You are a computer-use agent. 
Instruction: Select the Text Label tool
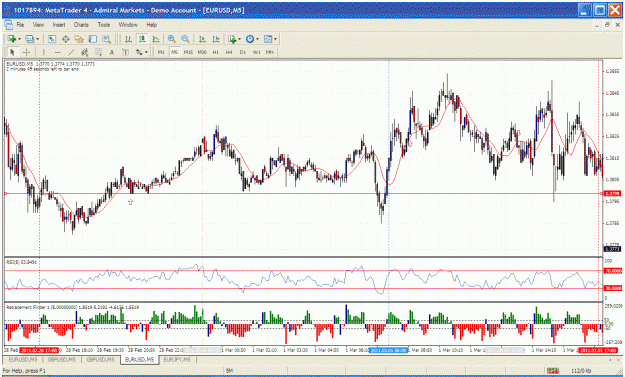click(x=125, y=52)
